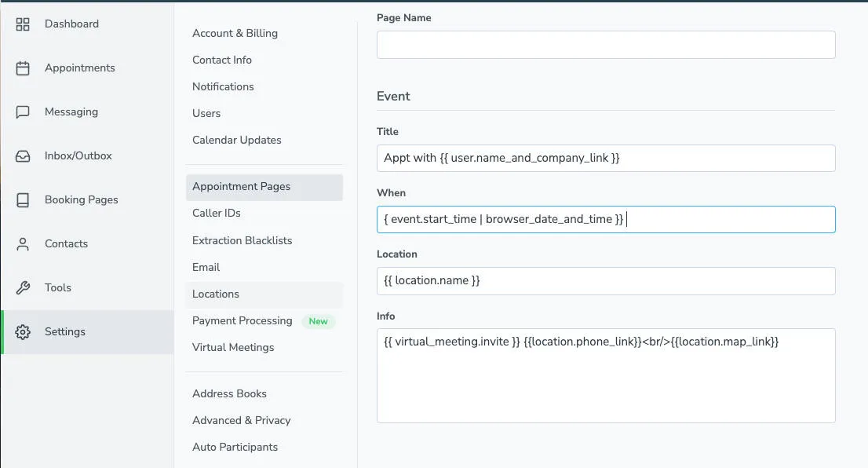Open Account & Billing settings
Image resolution: width=868 pixels, height=468 pixels.
coord(235,33)
